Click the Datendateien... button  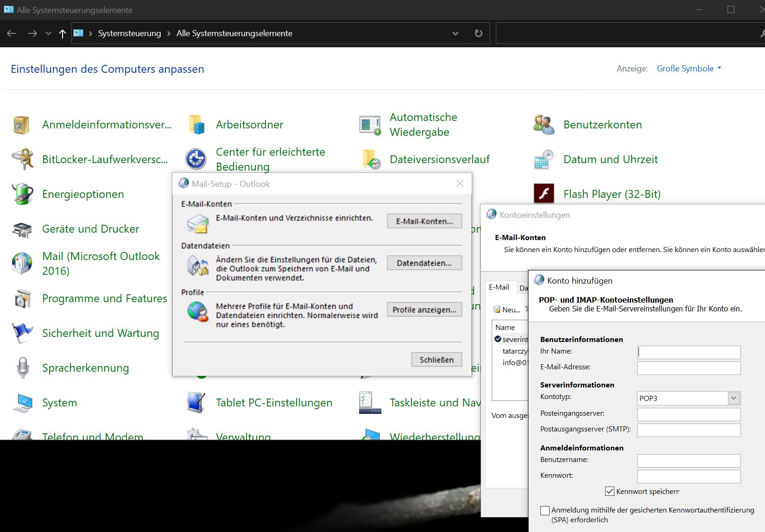tap(424, 263)
